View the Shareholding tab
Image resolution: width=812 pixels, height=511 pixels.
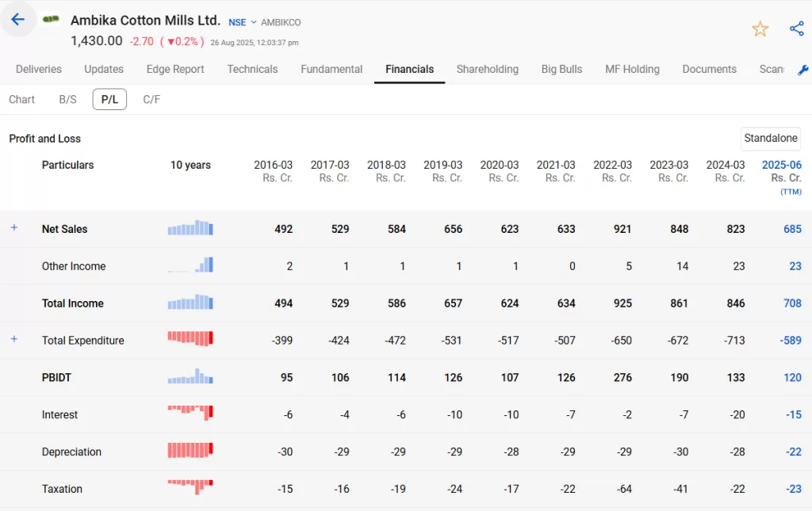488,69
